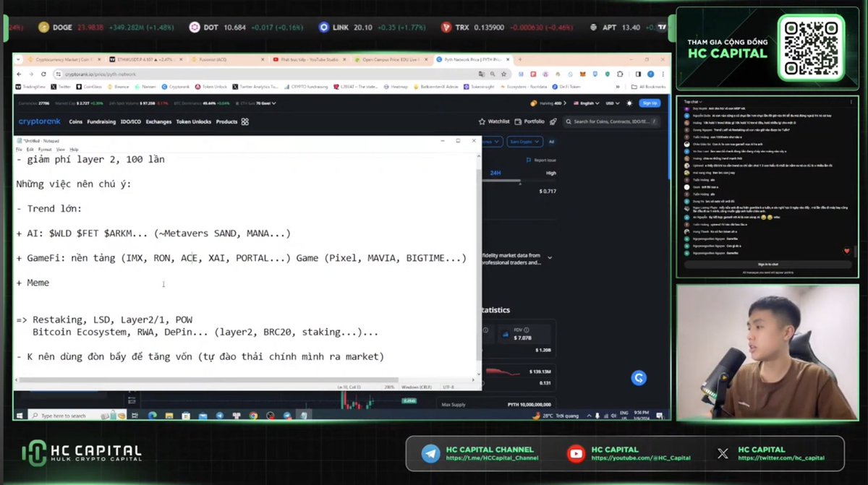
Task: Open the Fundraising navigation item
Action: click(x=101, y=121)
